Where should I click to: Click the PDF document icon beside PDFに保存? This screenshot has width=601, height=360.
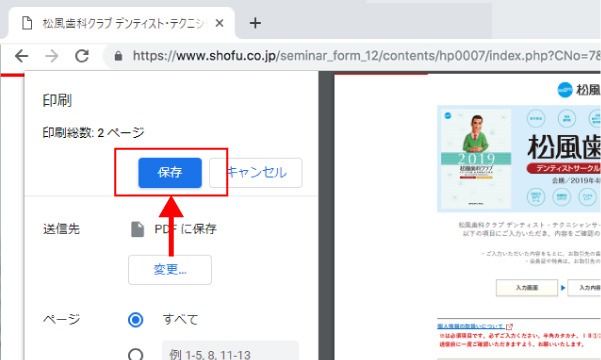(x=138, y=229)
